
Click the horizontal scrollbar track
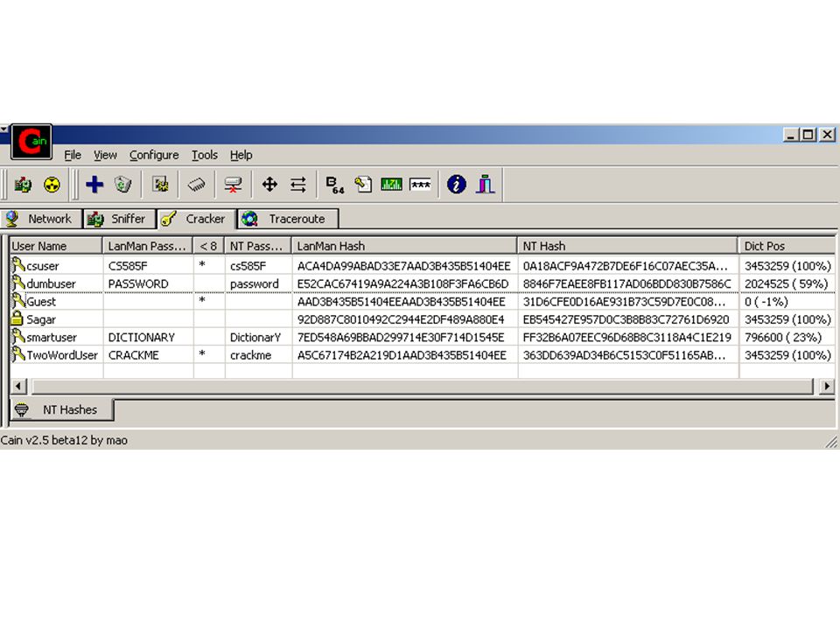tap(423, 386)
